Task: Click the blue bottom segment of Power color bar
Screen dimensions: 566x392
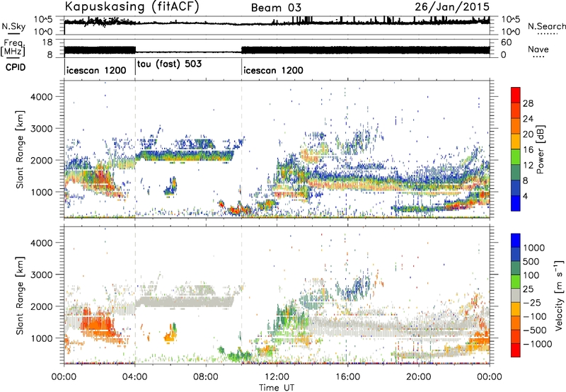Action: 516,203
